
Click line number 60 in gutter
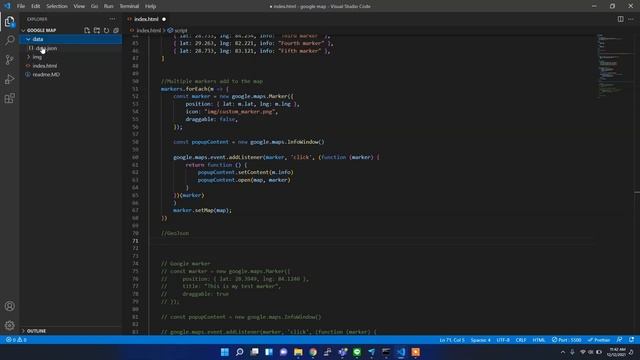point(135,157)
